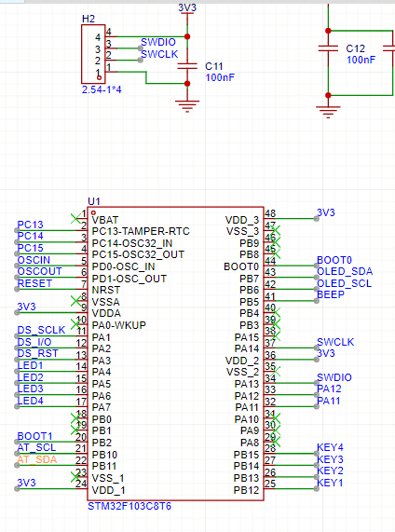Image resolution: width=395 pixels, height=532 pixels.
Task: Select the no-connect mark on PB4 pin 40
Action: click(x=276, y=312)
